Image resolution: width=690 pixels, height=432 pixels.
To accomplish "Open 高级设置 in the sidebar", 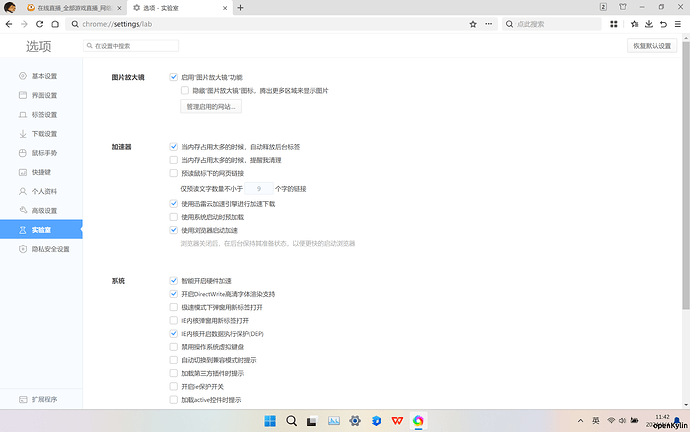I will (41, 210).
